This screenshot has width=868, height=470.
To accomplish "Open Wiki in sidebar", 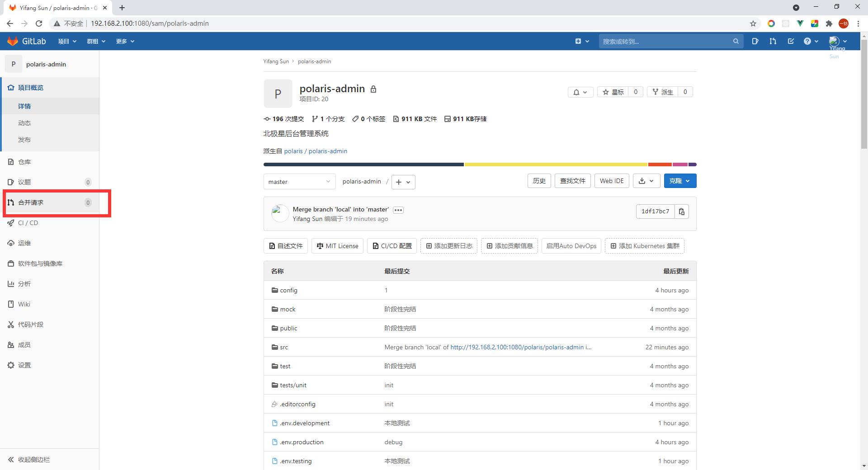I will [x=50, y=304].
